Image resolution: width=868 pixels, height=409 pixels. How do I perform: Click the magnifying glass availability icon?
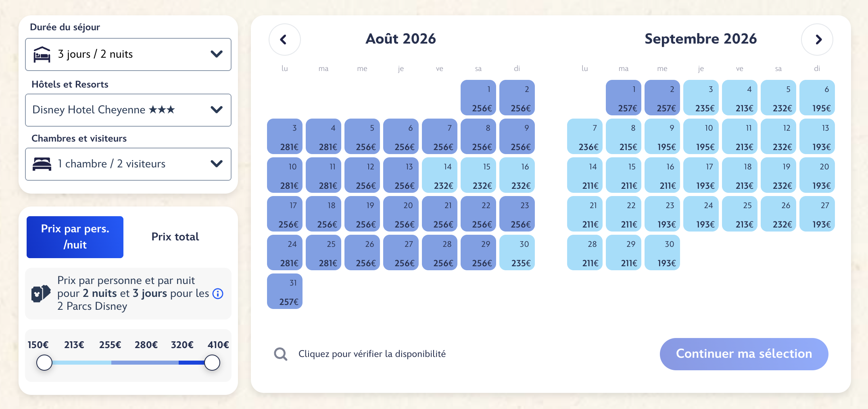point(281,354)
